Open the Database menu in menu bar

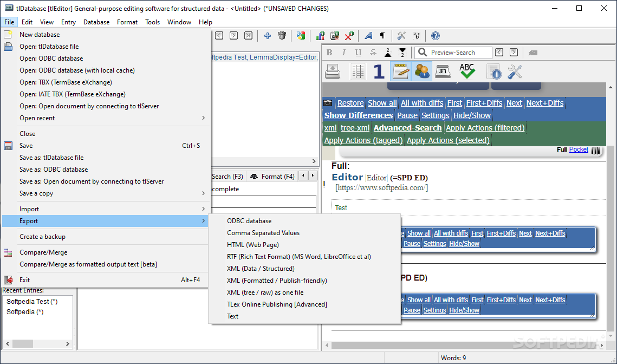click(x=96, y=22)
